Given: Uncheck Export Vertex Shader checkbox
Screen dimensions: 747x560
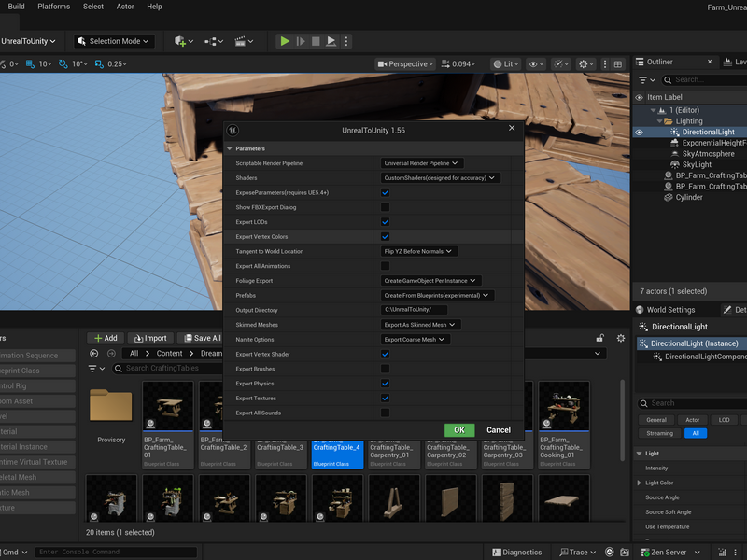Looking at the screenshot, I should point(385,355).
